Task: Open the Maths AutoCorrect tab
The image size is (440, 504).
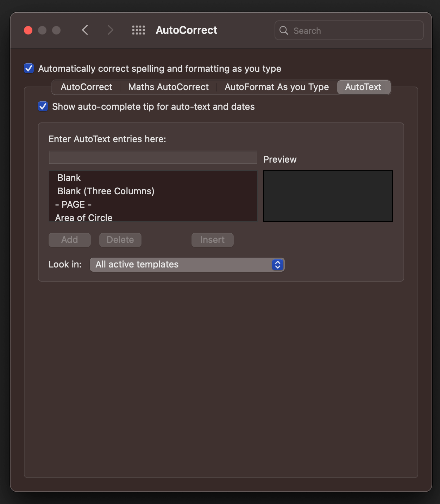Action: point(168,87)
